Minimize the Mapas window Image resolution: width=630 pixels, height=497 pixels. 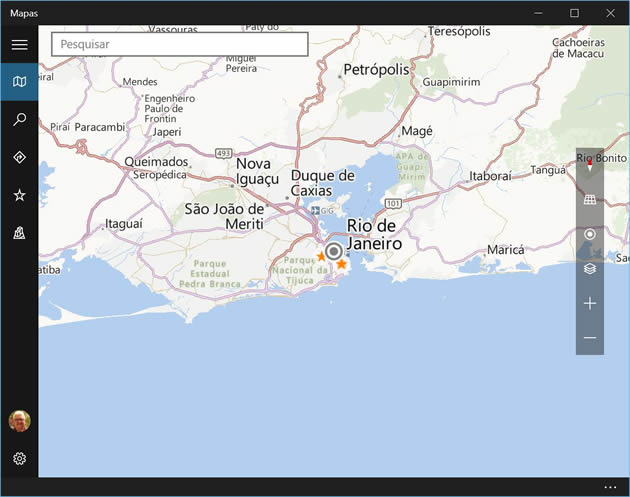[x=538, y=13]
